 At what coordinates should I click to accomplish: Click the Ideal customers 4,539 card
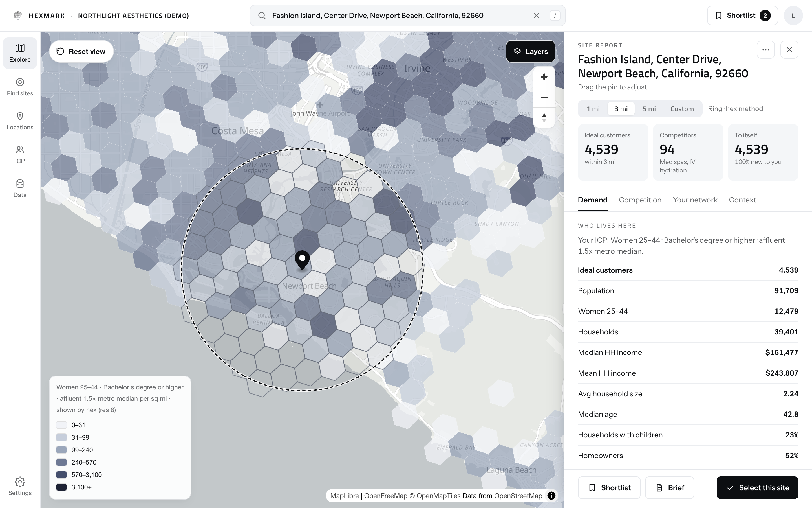[x=613, y=152]
